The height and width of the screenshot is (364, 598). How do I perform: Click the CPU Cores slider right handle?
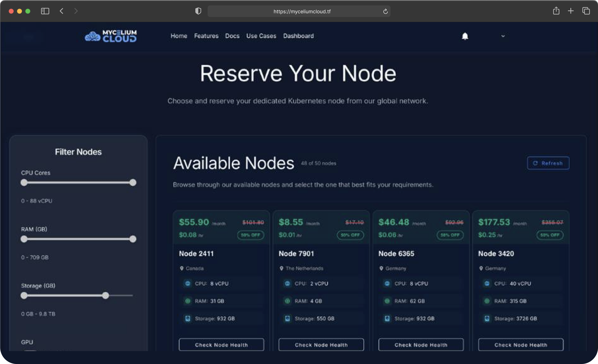click(x=133, y=182)
